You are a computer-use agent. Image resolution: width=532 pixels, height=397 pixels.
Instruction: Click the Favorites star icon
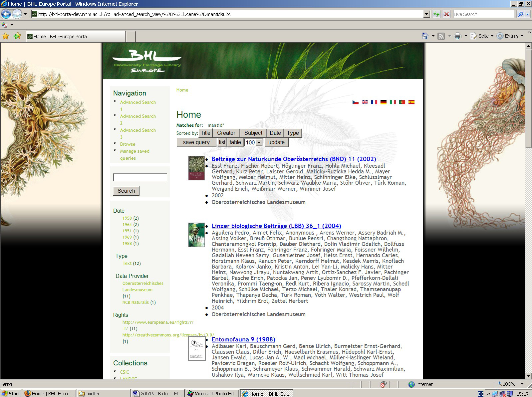click(x=6, y=36)
